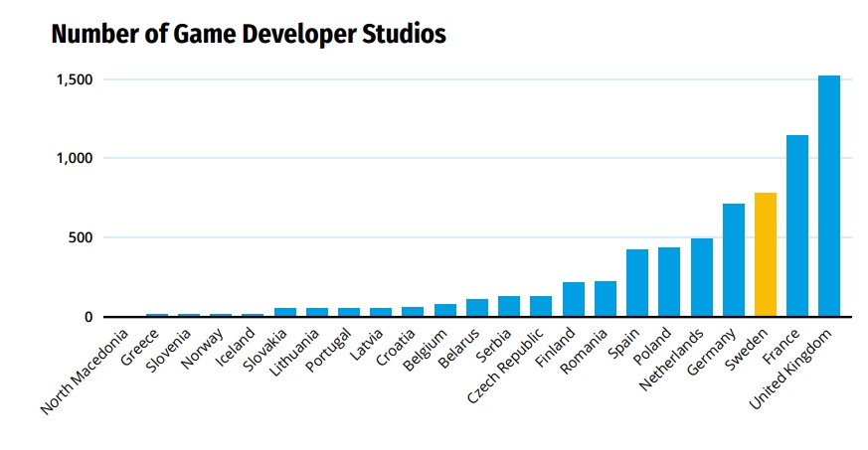The image size is (868, 450).
Task: Click the France bar
Action: point(797,225)
